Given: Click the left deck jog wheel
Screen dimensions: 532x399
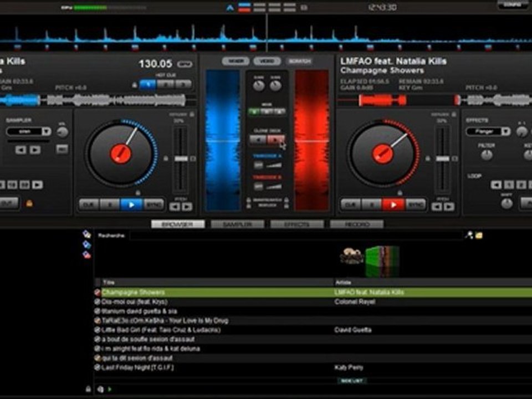Looking at the screenshot, I should [120, 154].
